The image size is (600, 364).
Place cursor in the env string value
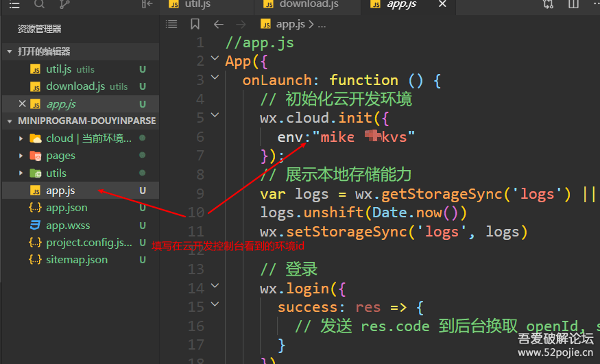tap(363, 137)
